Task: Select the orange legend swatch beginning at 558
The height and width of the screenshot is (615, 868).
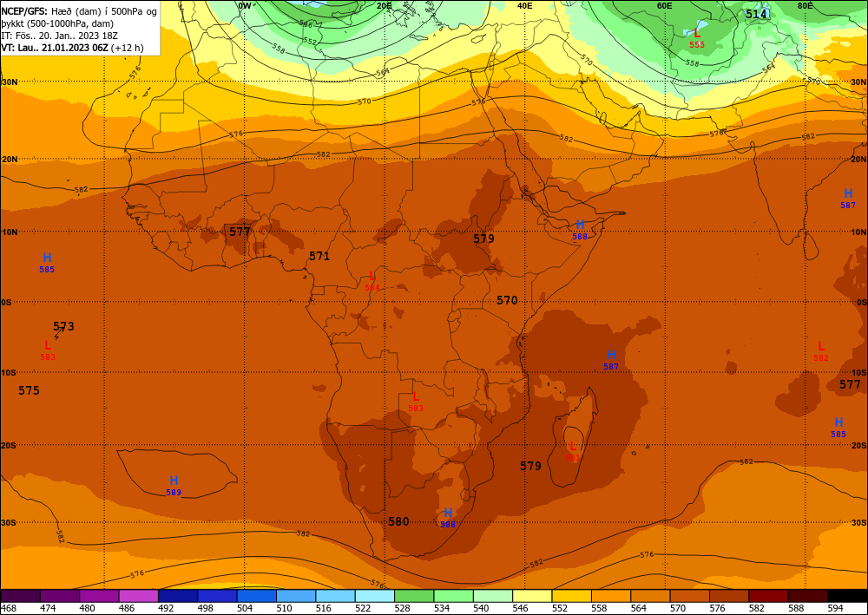Action: pyautogui.click(x=610, y=596)
